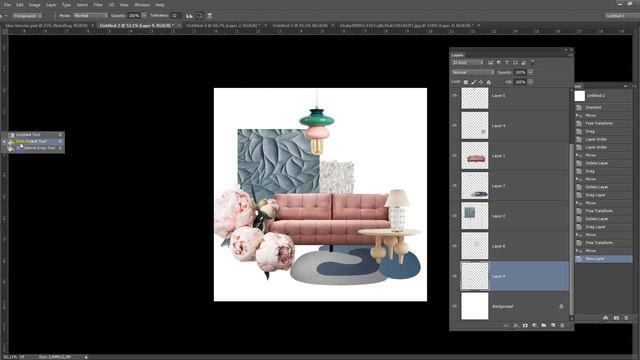Select the Gradient Tool in the flyout

point(33,135)
